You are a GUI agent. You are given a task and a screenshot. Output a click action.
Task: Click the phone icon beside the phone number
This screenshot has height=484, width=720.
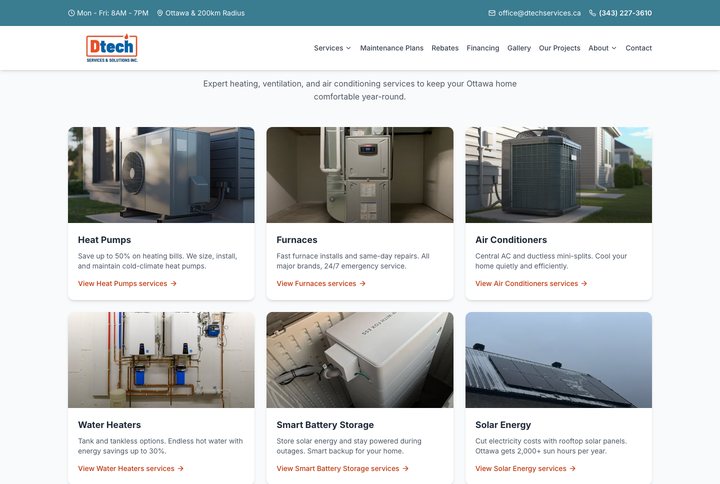[592, 13]
